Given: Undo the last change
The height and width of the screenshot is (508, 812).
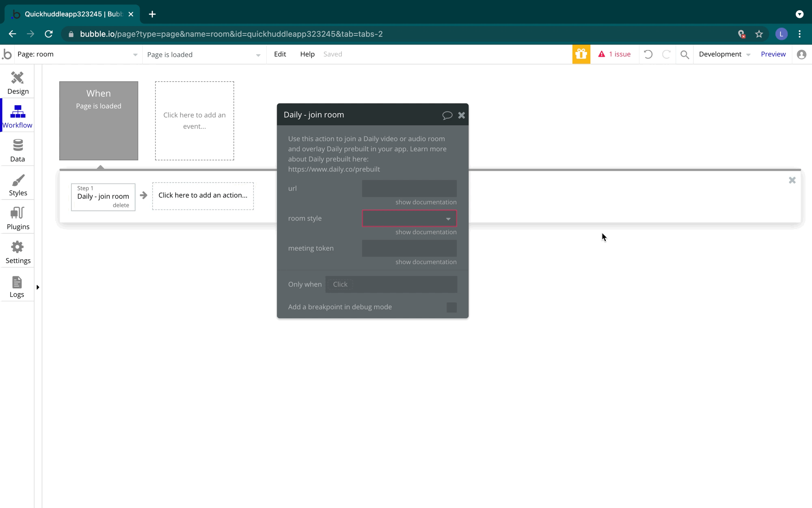Looking at the screenshot, I should click(x=648, y=54).
